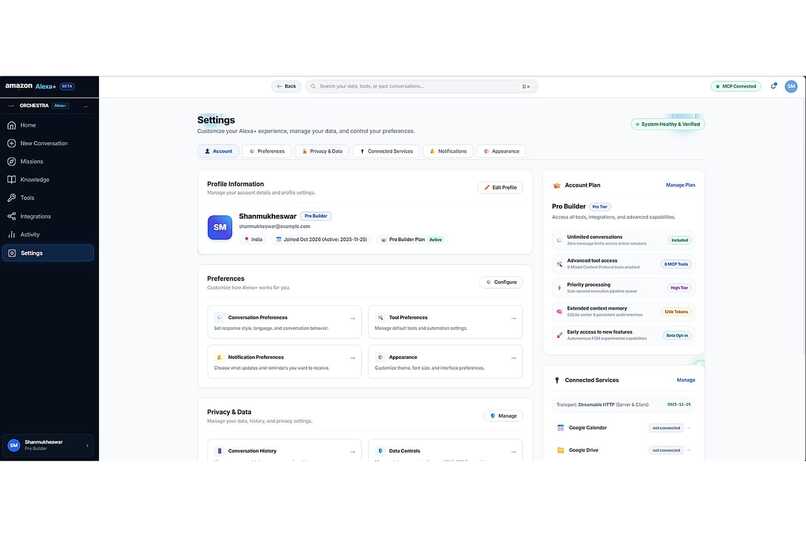Click the large SM profile picture
The width and height of the screenshot is (806, 537).
tap(219, 227)
